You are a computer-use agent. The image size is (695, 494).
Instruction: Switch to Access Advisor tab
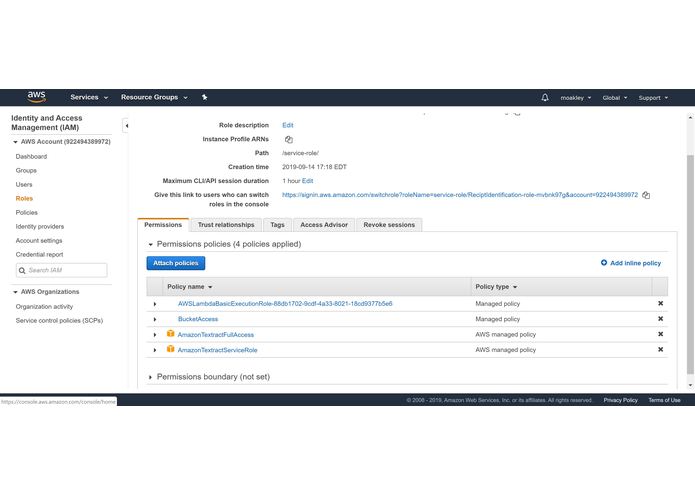(x=324, y=225)
